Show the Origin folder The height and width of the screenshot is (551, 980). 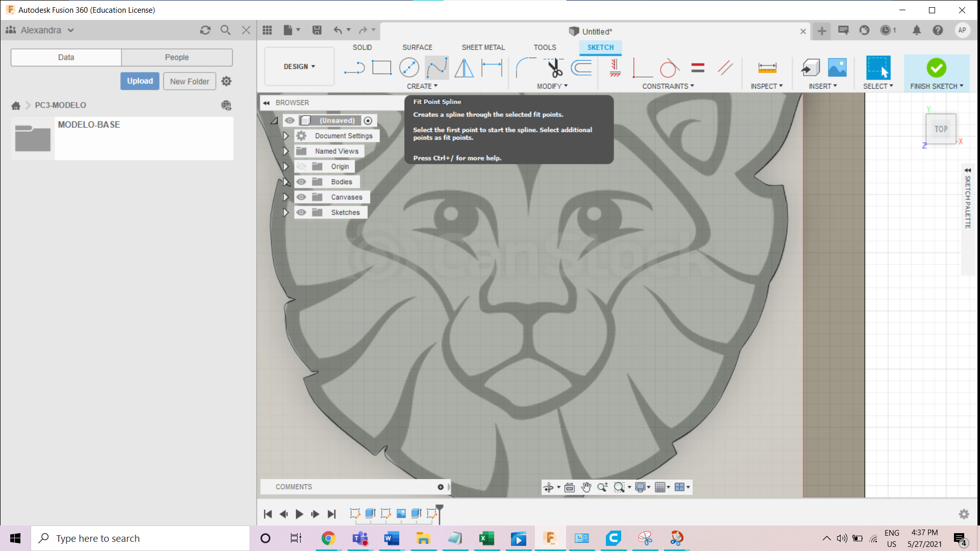coord(301,166)
